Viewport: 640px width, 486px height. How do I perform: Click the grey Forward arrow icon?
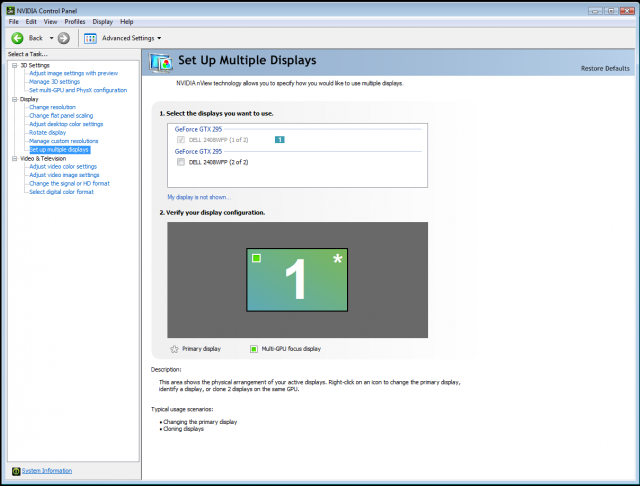64,38
